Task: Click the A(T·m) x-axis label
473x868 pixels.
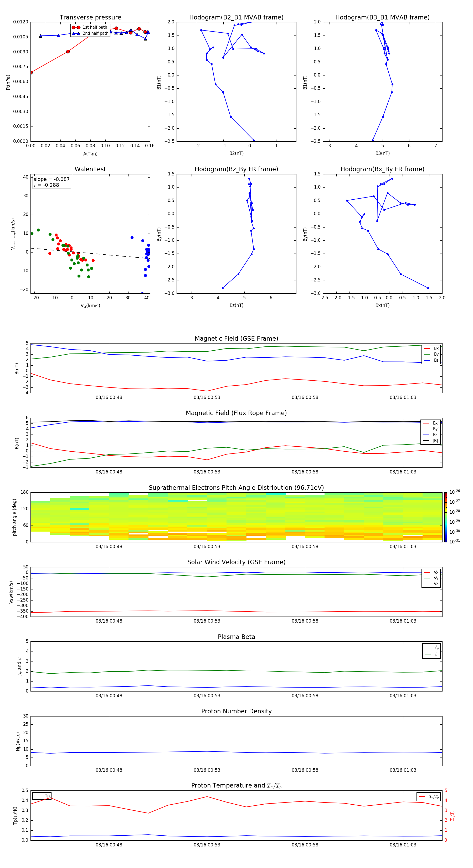Action: click(x=90, y=154)
